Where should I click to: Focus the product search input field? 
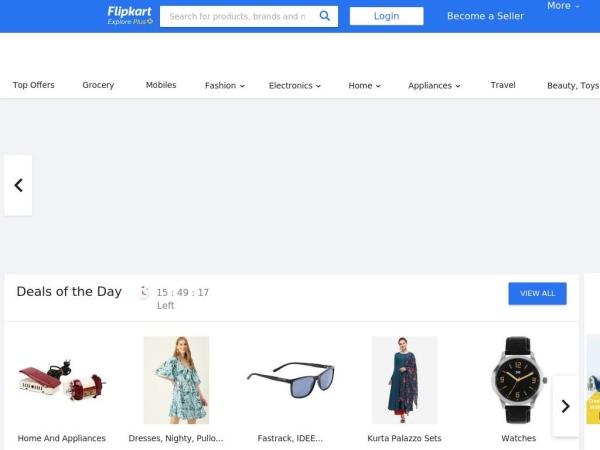coord(237,16)
